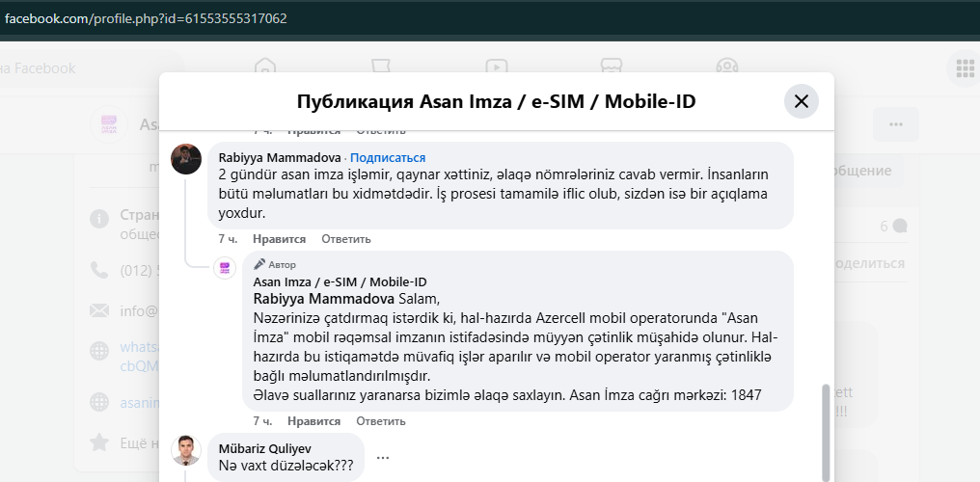Viewport: 980px width, 482px height.
Task: Open Asan Imza / e-SIM / Mobile-ID author name
Action: (x=340, y=281)
